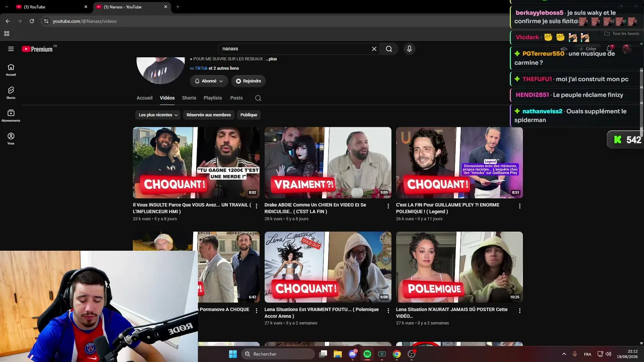
Task: Start voice search with the microphone icon
Action: (x=409, y=49)
